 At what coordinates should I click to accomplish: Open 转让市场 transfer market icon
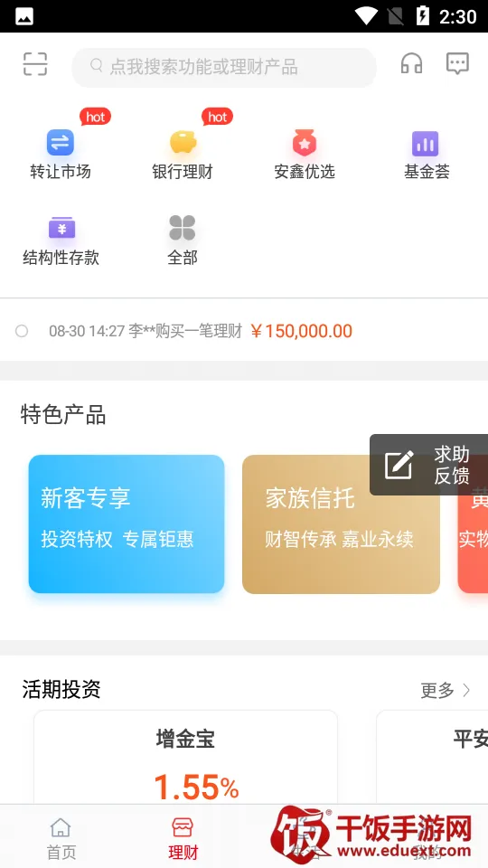pos(61,142)
